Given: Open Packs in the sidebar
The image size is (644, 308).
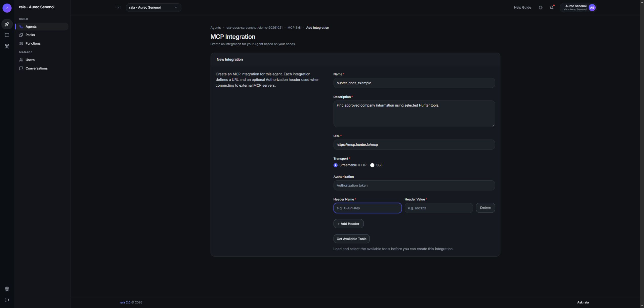Looking at the screenshot, I should click(x=42, y=35).
